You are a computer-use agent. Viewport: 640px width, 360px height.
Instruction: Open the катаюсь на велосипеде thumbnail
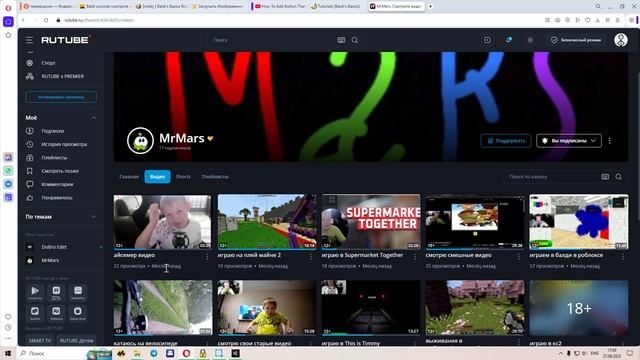pyautogui.click(x=162, y=307)
